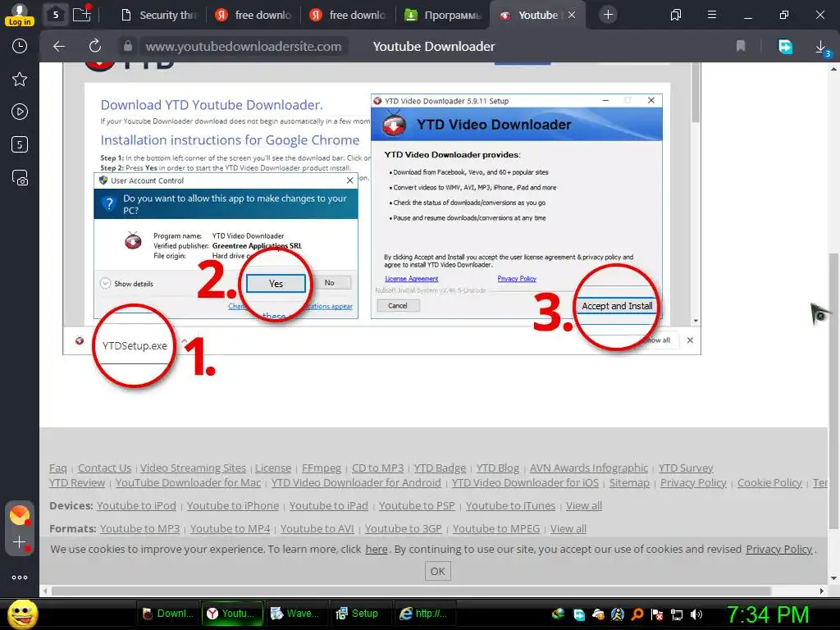Open the browser hamburger menu
Viewport: 840px width, 630px height.
point(712,15)
